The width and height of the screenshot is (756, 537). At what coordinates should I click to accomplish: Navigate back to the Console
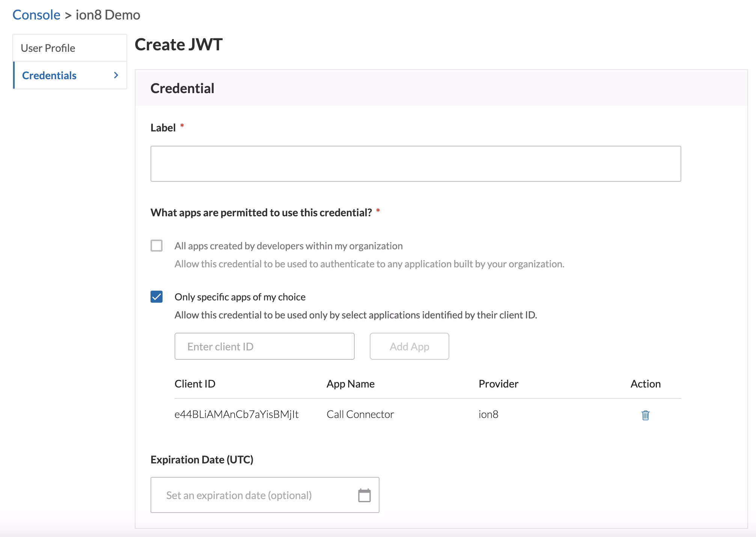tap(36, 15)
